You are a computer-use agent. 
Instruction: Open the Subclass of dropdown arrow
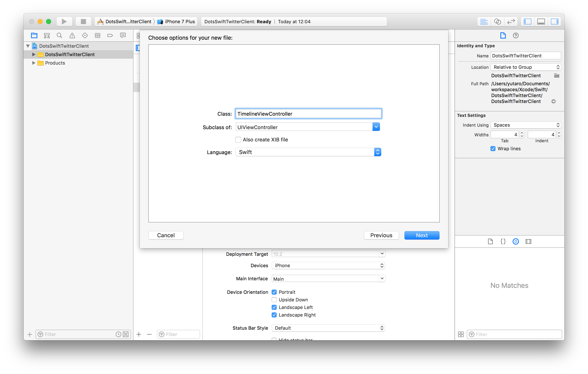click(x=376, y=127)
